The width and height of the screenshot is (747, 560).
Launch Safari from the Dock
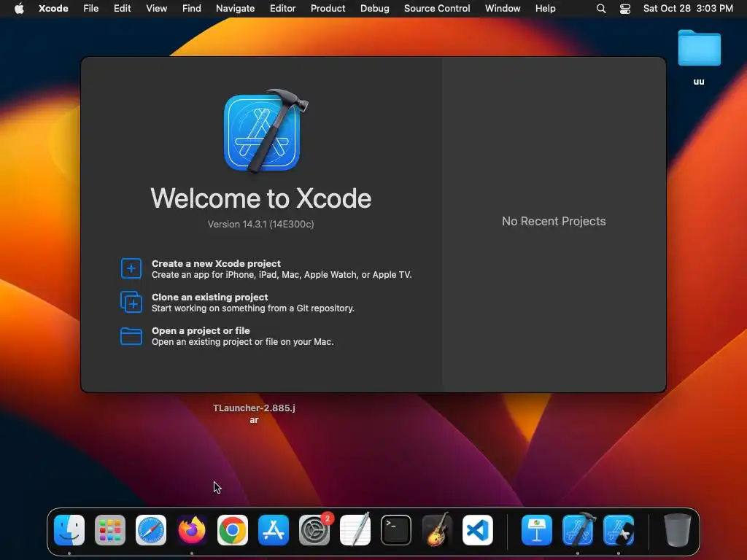coord(151,530)
